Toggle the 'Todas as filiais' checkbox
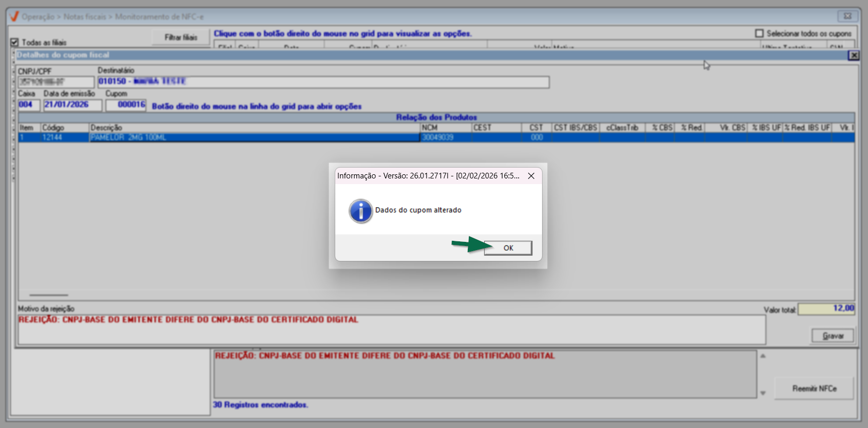Viewport: 868px width, 428px height. pyautogui.click(x=14, y=42)
